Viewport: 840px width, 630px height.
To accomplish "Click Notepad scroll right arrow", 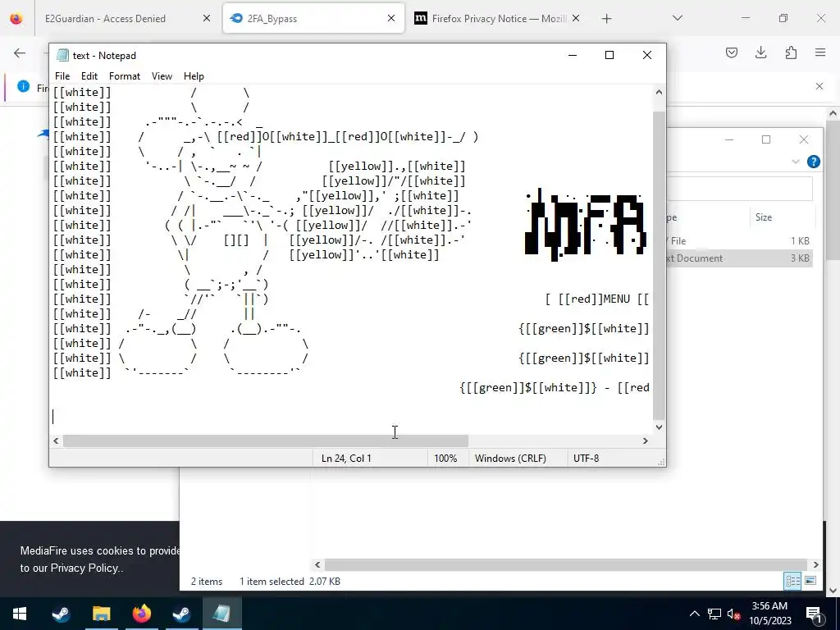I will click(x=646, y=441).
